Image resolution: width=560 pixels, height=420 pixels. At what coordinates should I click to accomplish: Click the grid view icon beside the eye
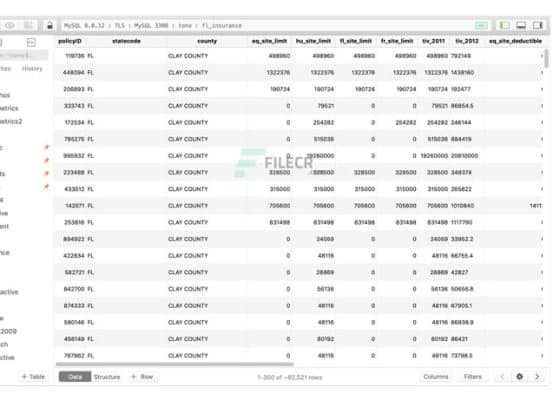tap(28, 25)
